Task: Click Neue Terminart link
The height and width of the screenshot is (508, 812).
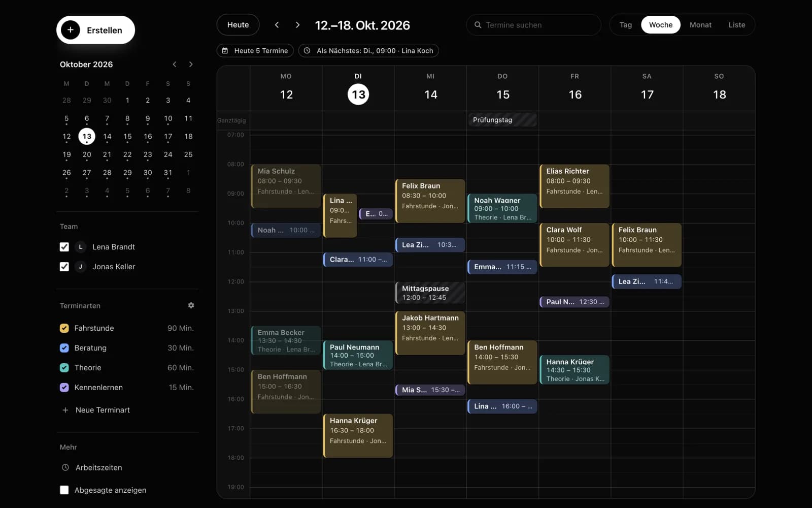Action: [x=103, y=410]
